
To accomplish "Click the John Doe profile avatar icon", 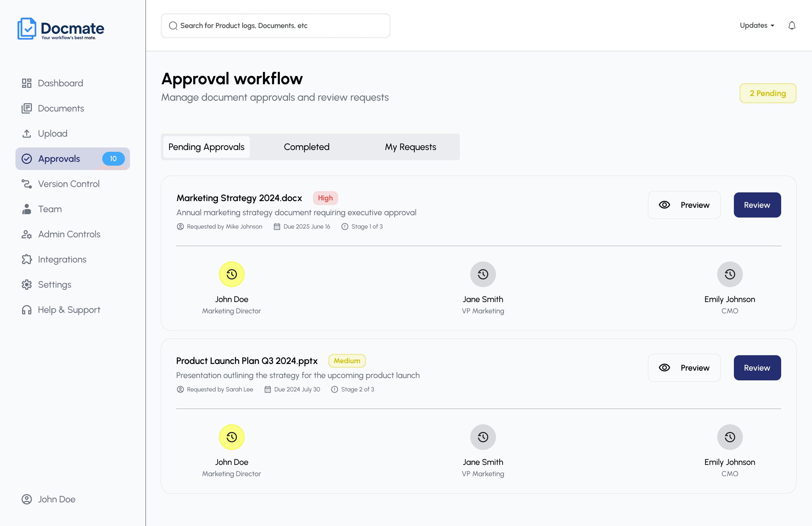I will point(27,499).
